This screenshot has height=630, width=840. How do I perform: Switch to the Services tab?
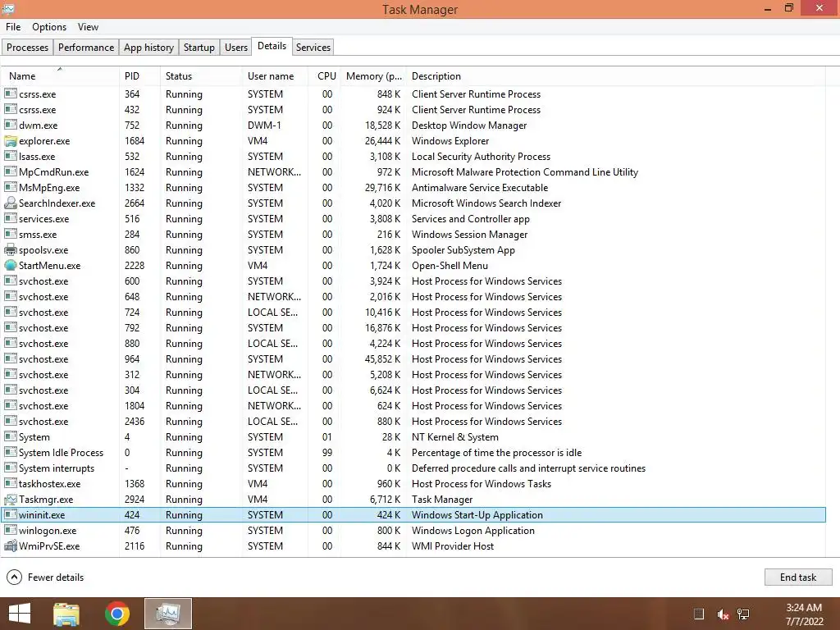tap(313, 47)
